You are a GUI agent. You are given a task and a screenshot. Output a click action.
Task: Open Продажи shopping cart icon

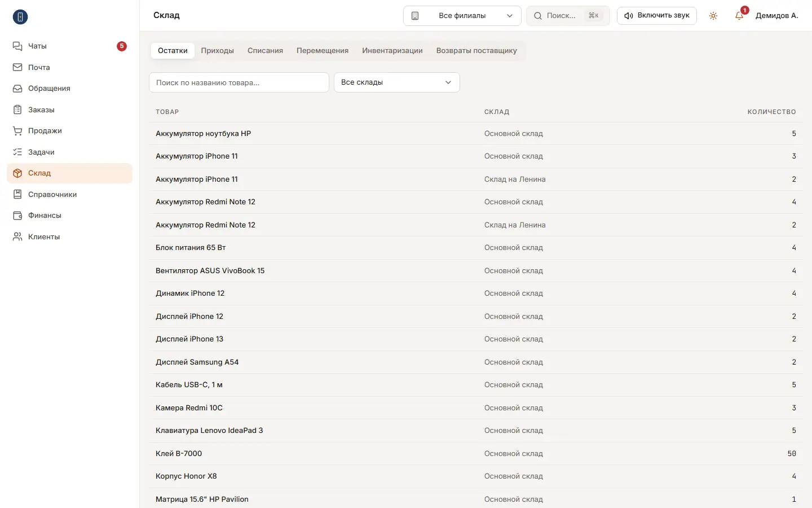pos(17,131)
